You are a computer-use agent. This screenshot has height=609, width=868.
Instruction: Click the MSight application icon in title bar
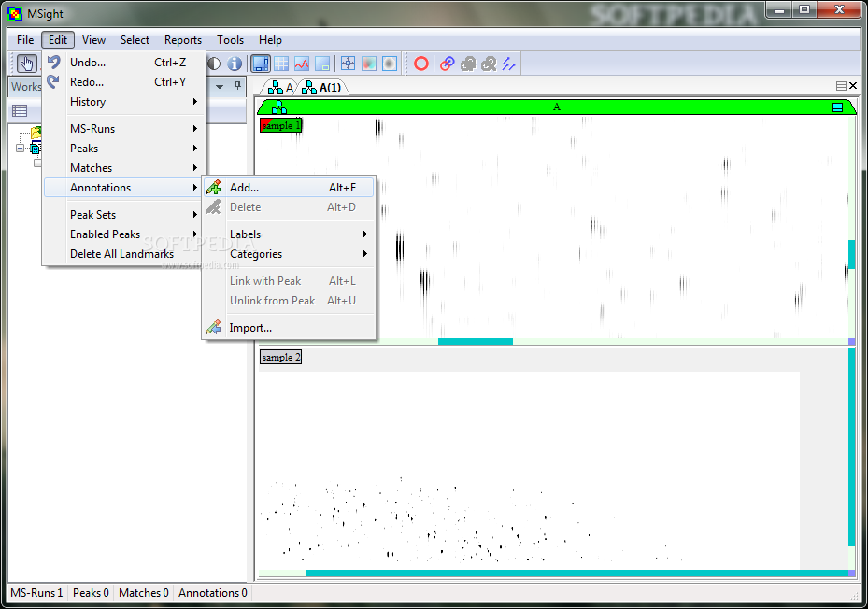point(16,14)
